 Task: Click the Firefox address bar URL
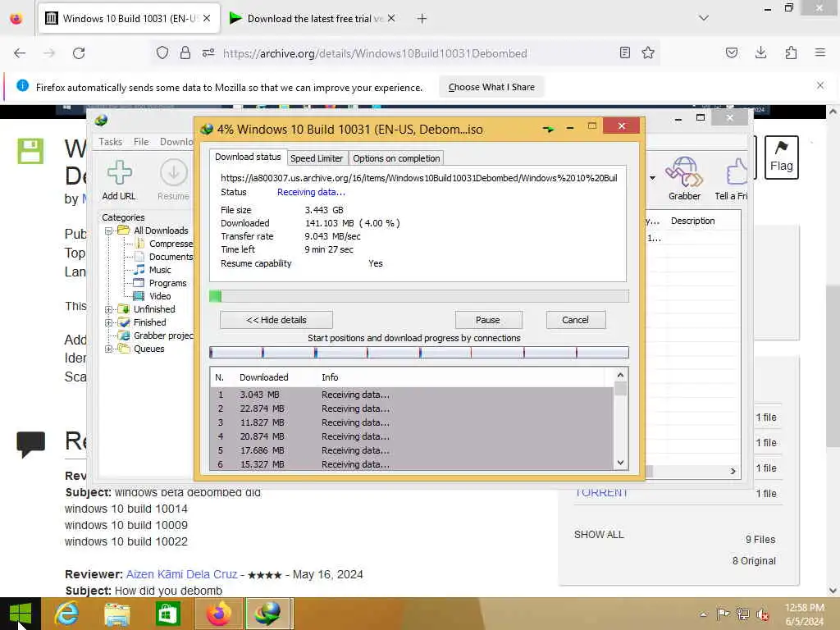tap(375, 53)
